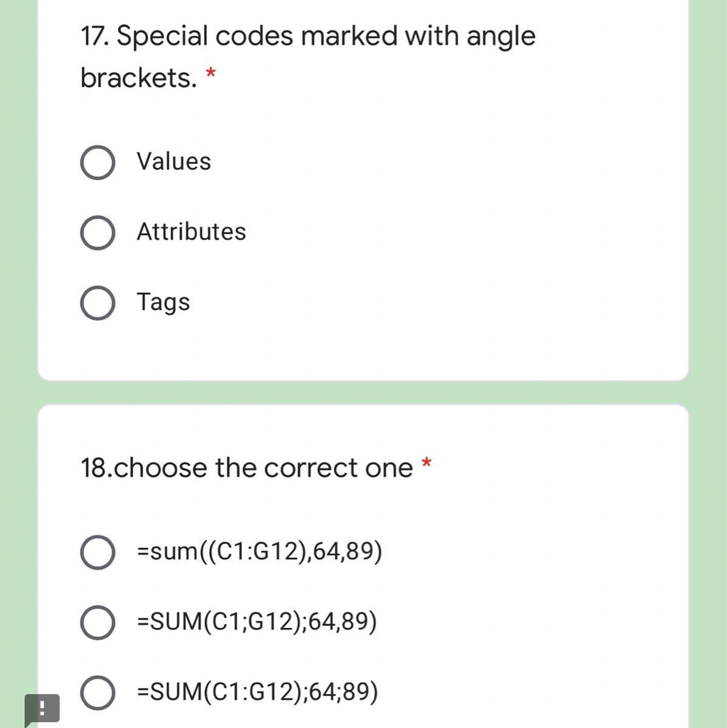Click the question 18 choose the correct one title
The height and width of the screenshot is (728, 727).
point(247,468)
